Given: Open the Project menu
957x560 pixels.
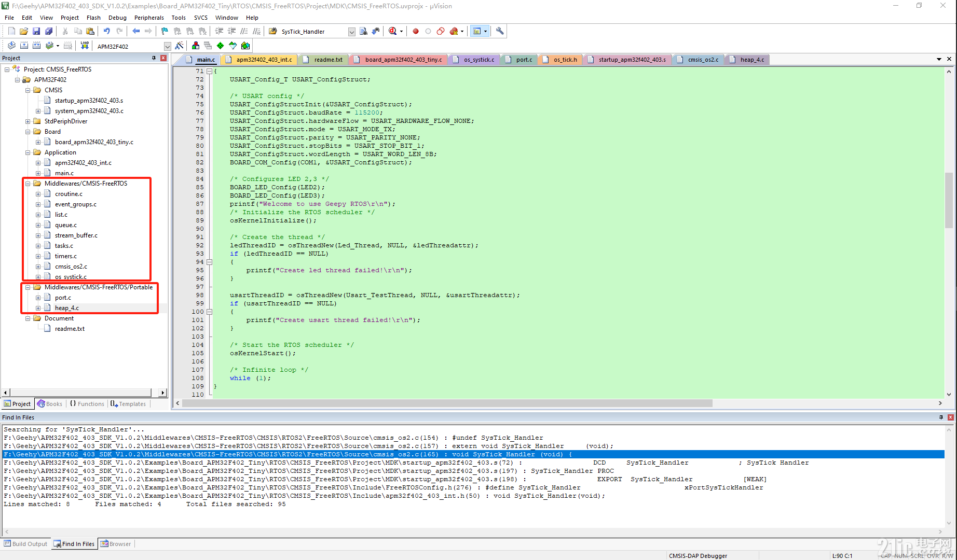Looking at the screenshot, I should tap(70, 18).
